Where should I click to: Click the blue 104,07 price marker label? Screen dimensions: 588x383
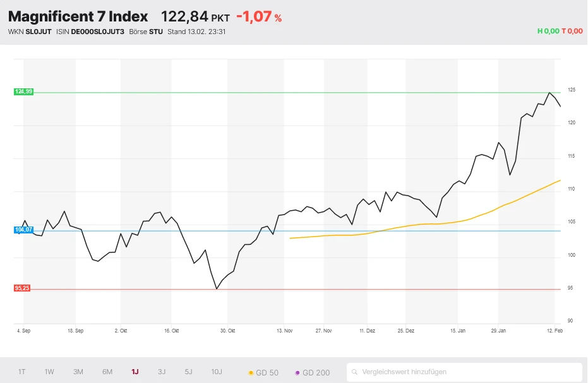click(x=23, y=230)
